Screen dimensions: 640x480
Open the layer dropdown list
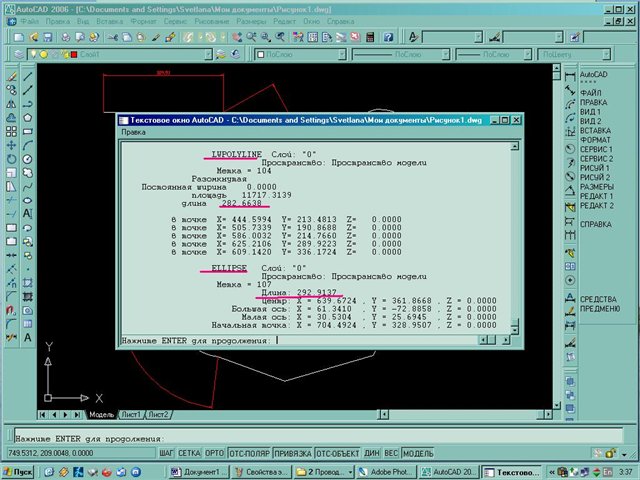(x=237, y=55)
